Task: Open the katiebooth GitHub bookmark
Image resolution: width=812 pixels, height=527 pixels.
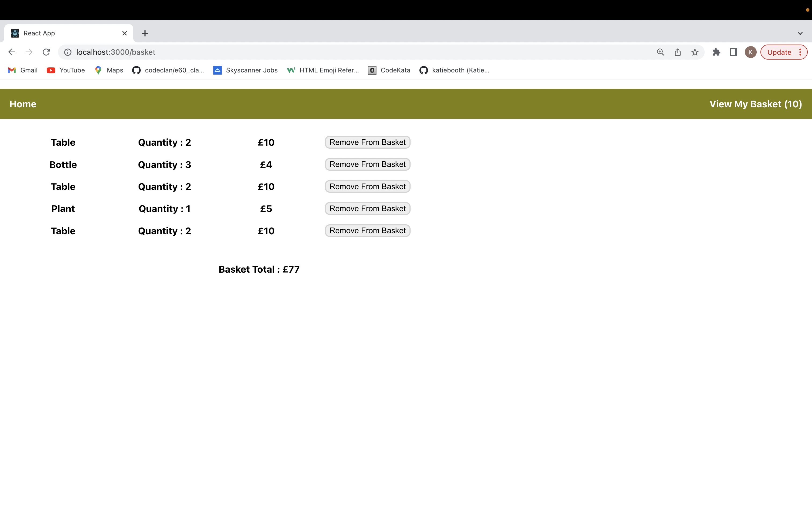Action: click(x=454, y=70)
